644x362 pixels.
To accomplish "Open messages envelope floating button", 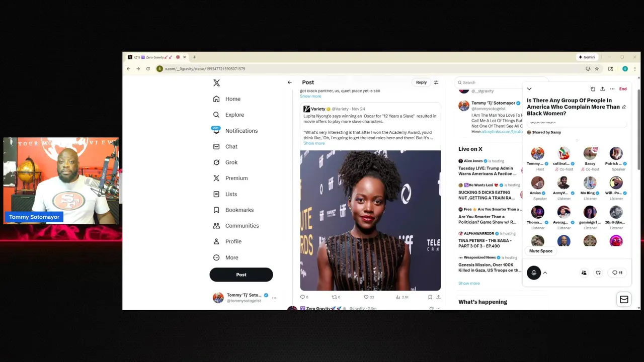I will click(624, 300).
